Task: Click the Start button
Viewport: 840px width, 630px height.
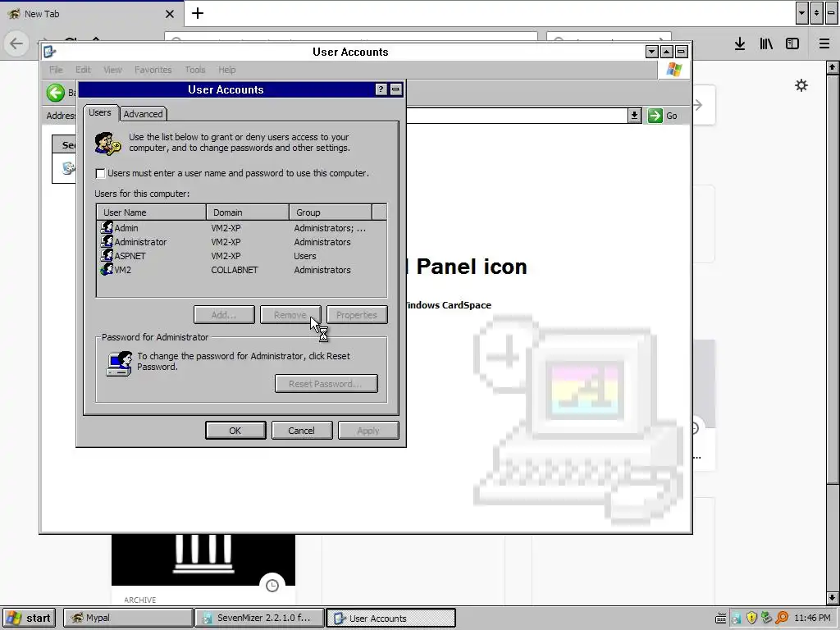Action: (x=30, y=619)
